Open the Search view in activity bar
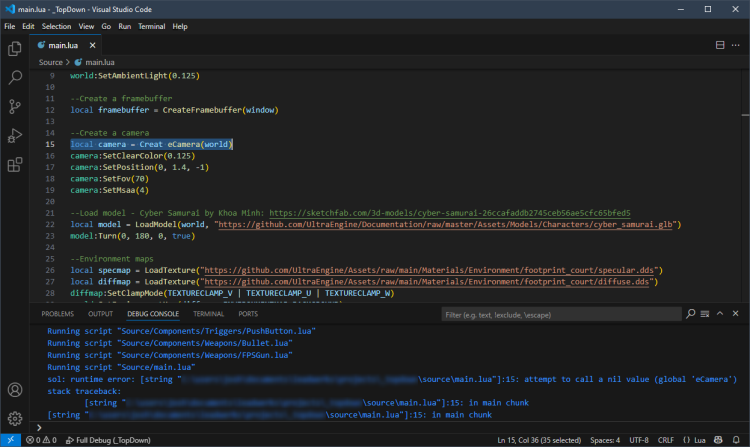The width and height of the screenshot is (750, 447). click(x=15, y=76)
